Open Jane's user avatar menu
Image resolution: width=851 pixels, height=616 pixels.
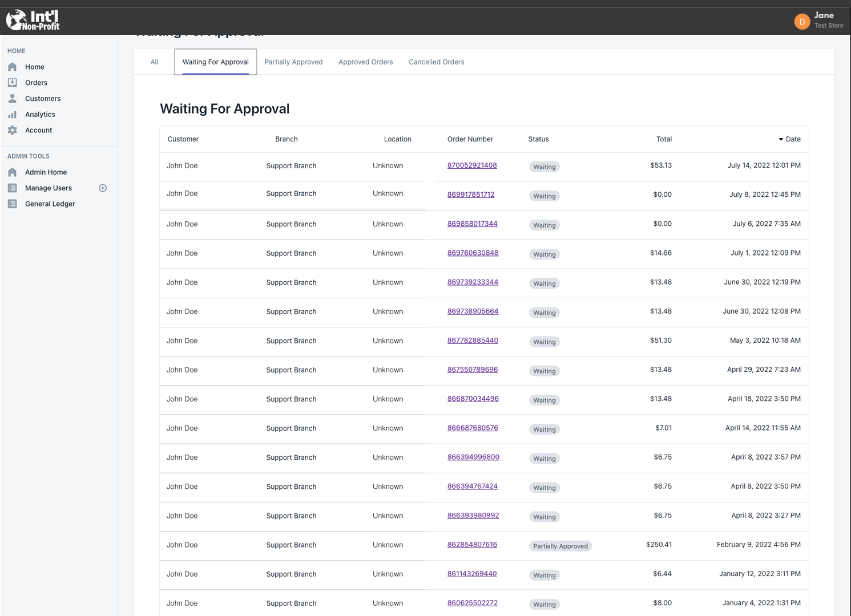pos(802,22)
